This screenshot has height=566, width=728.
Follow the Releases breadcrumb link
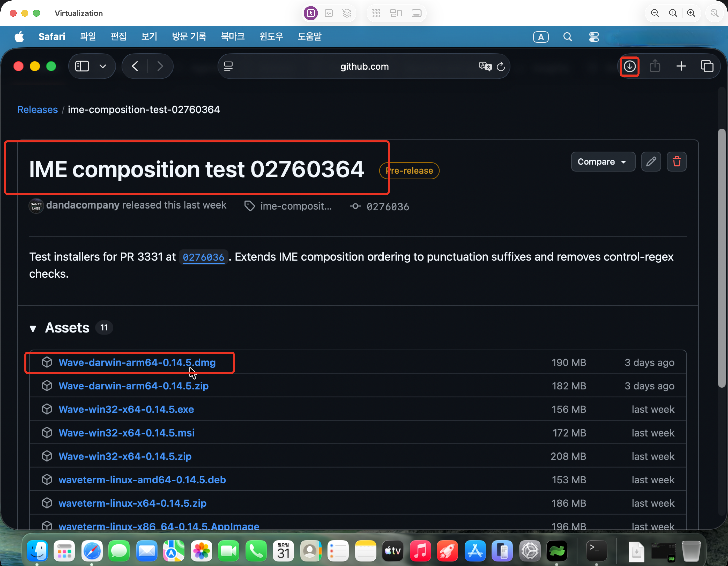(x=37, y=110)
